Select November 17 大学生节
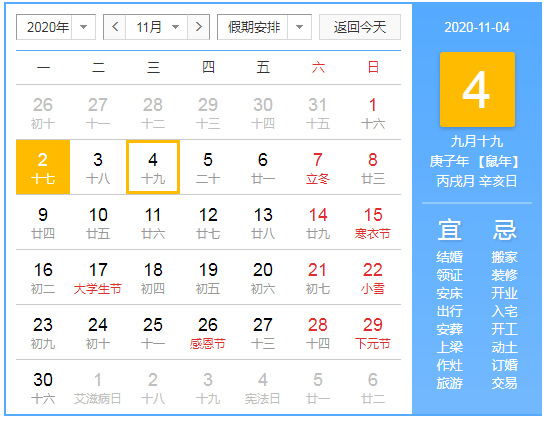This screenshot has width=549, height=423. point(98,277)
